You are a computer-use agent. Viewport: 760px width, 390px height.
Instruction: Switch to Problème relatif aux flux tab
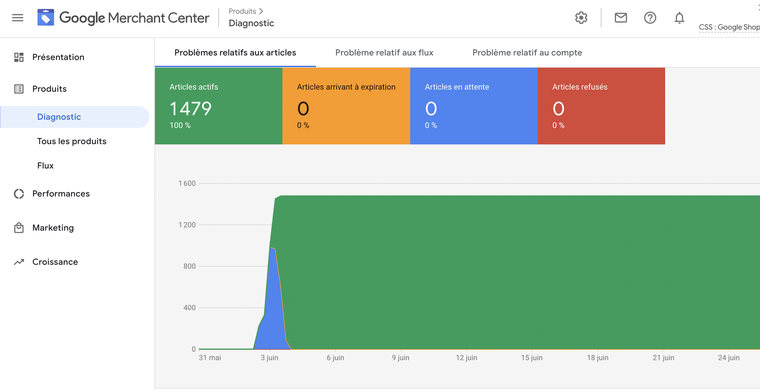coord(384,52)
